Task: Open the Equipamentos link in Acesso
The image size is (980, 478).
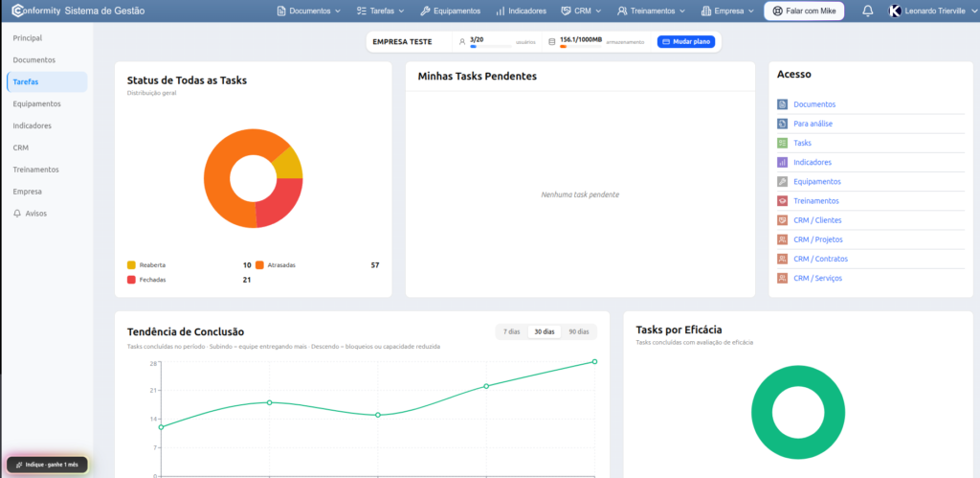Action: pyautogui.click(x=817, y=181)
